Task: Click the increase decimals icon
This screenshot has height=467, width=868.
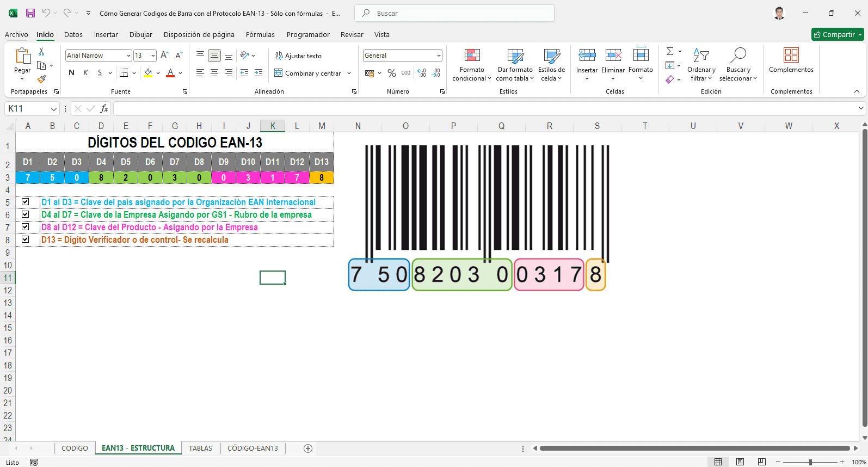Action: tap(422, 73)
